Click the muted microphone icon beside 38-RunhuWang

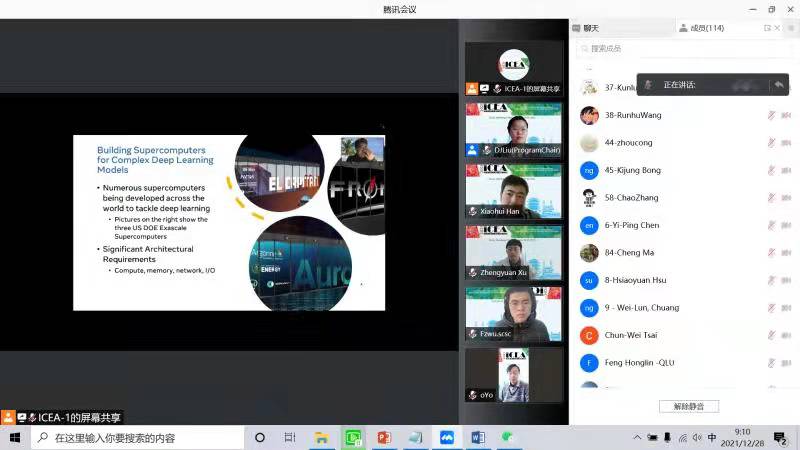click(771, 115)
